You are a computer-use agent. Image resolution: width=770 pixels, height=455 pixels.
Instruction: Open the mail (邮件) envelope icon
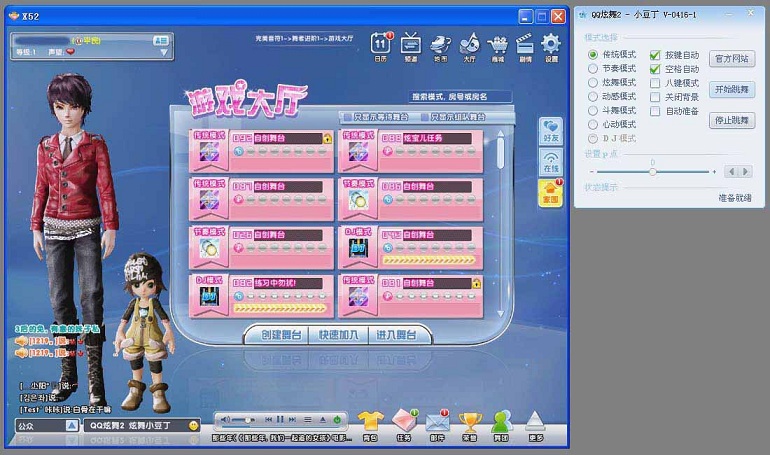pos(437,425)
